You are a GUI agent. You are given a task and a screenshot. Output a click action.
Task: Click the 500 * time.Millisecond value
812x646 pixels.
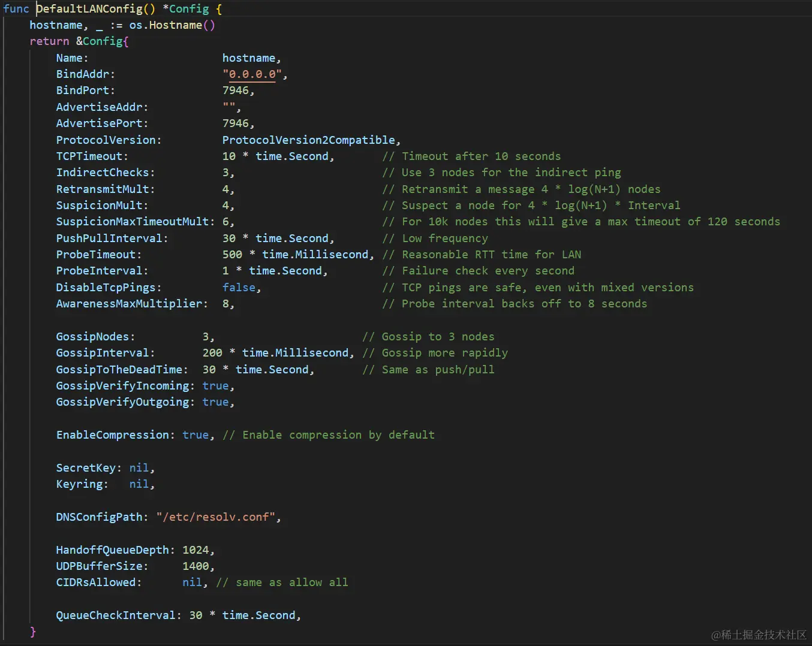coord(295,255)
